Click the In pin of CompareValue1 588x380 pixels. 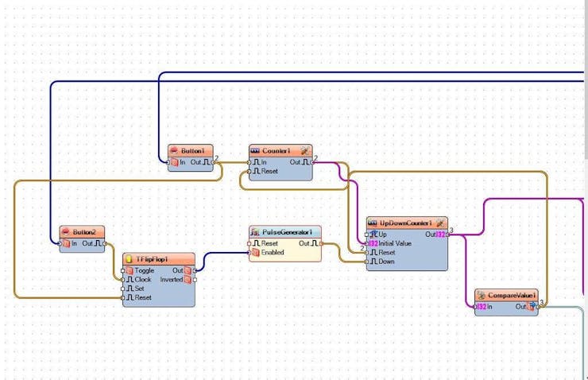pos(475,307)
